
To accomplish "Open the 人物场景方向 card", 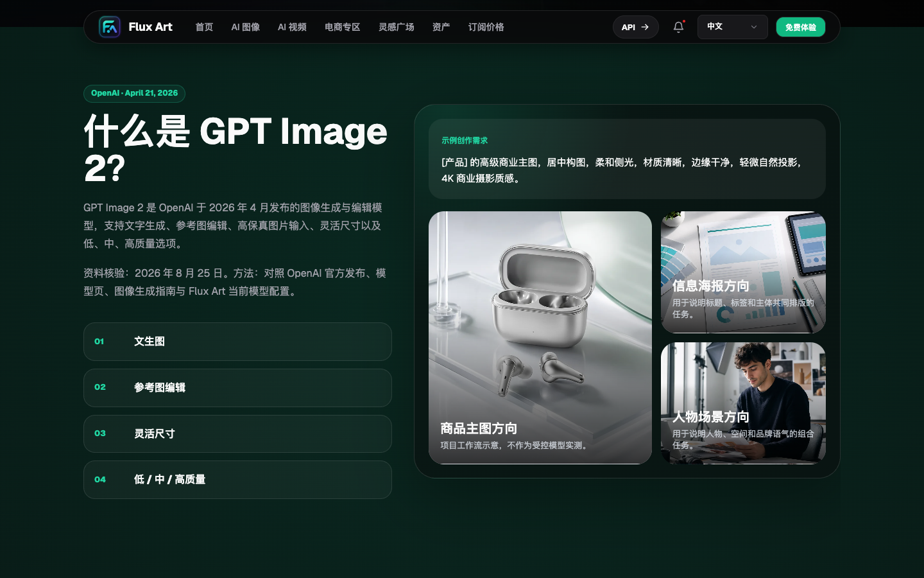I will 743,403.
